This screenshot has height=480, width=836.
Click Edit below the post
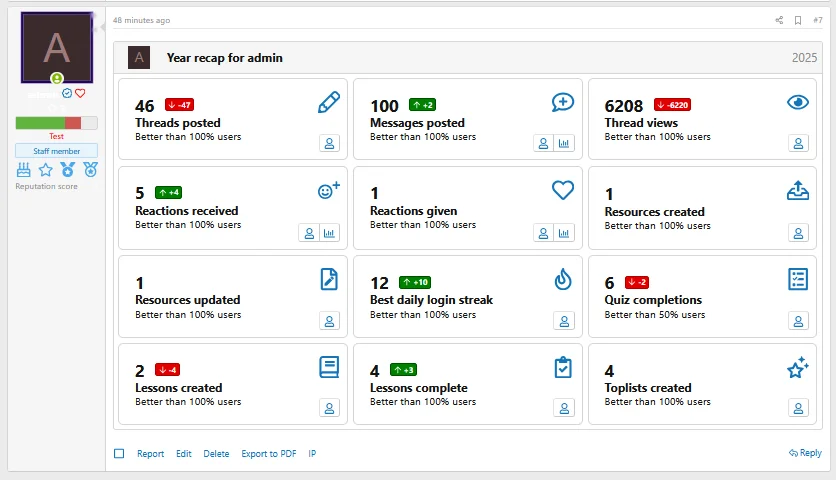pos(184,454)
